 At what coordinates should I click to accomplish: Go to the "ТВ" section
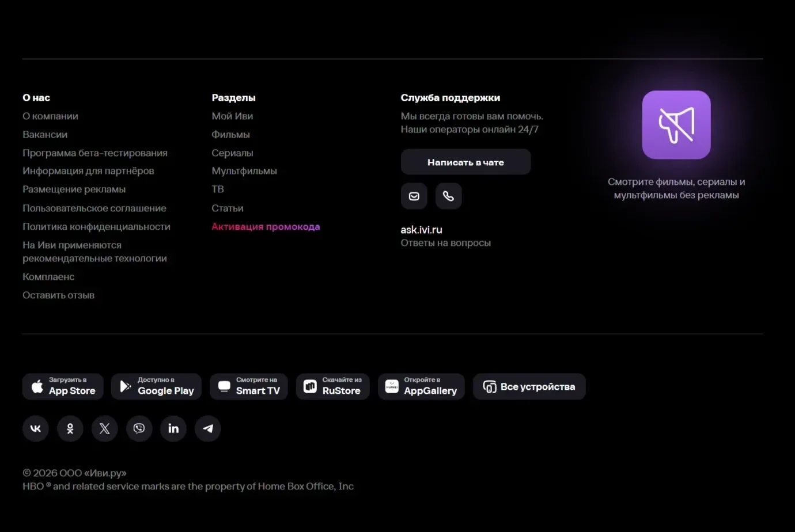[218, 189]
